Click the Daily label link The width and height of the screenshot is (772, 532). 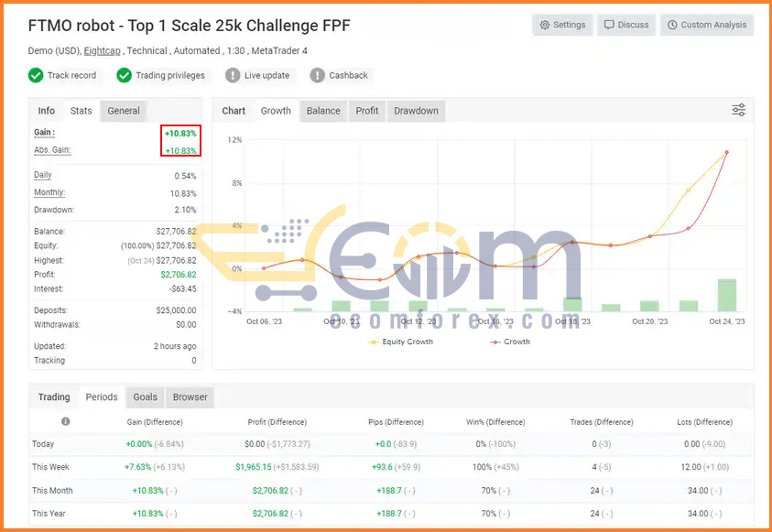click(43, 175)
